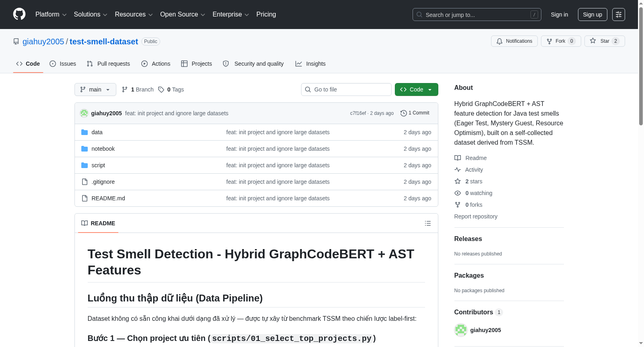Click the Sign up button
The image size is (644, 347).
tap(592, 15)
